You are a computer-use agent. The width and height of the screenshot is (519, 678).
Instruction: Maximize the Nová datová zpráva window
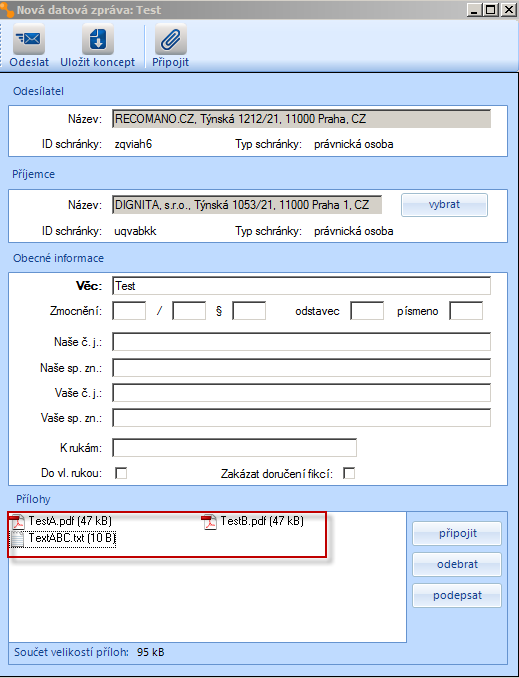pyautogui.click(x=491, y=10)
